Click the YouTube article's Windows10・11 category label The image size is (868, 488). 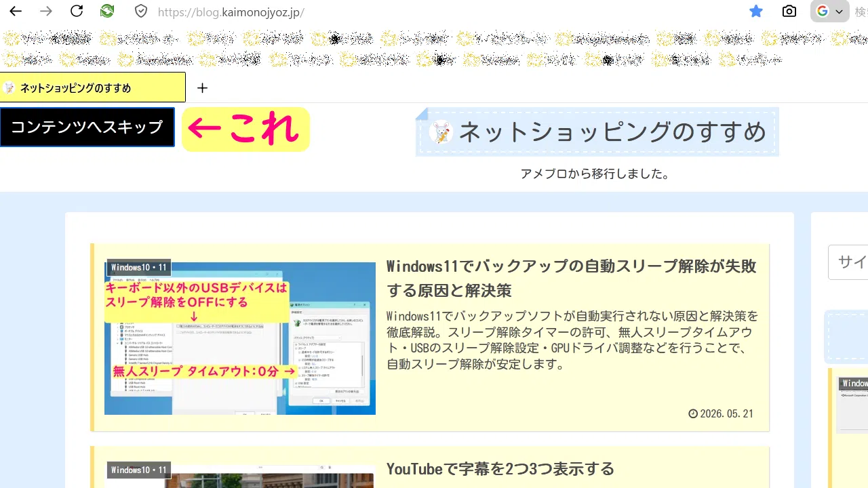(x=138, y=470)
